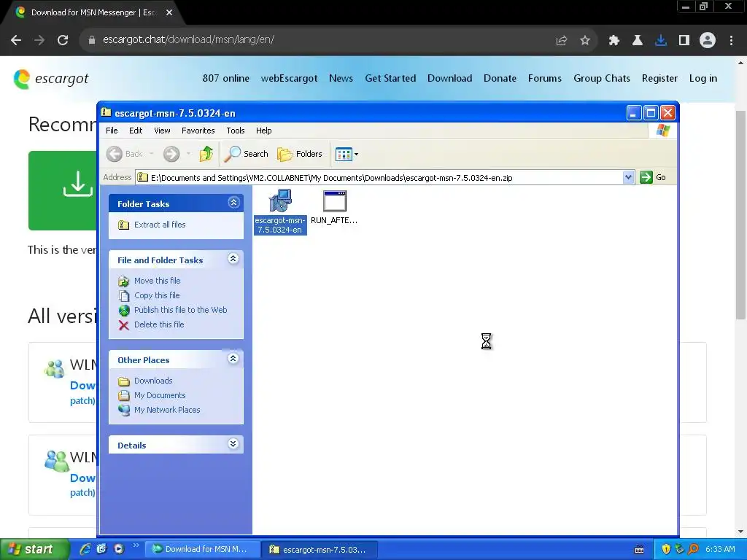Screen dimensions: 747x560
Task: Open the Chrome profile avatar
Action: click(708, 40)
